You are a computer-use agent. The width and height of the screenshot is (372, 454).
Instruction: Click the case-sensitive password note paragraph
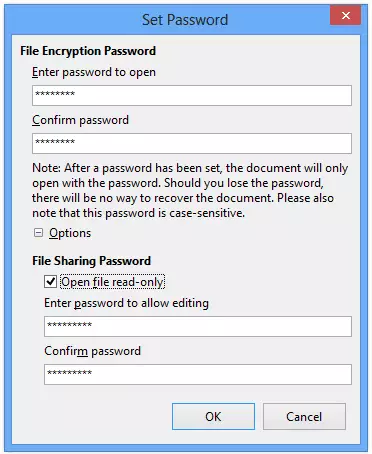190,190
